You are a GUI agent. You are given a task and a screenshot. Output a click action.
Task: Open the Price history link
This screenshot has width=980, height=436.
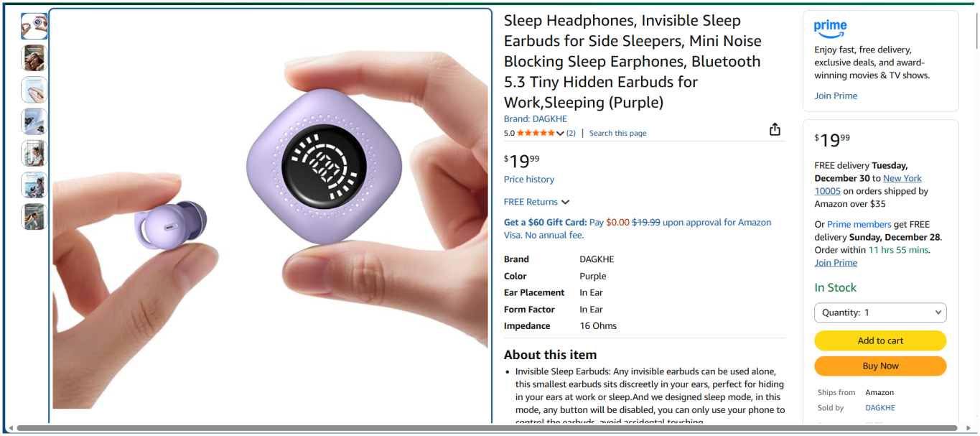click(x=529, y=180)
